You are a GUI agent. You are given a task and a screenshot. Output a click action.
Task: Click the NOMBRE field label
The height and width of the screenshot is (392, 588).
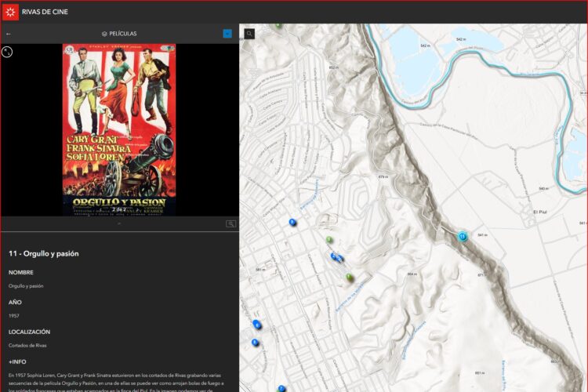21,272
